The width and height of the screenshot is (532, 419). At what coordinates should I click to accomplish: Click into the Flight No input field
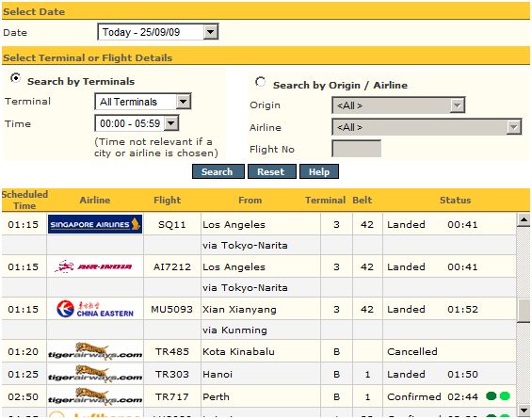pos(356,149)
